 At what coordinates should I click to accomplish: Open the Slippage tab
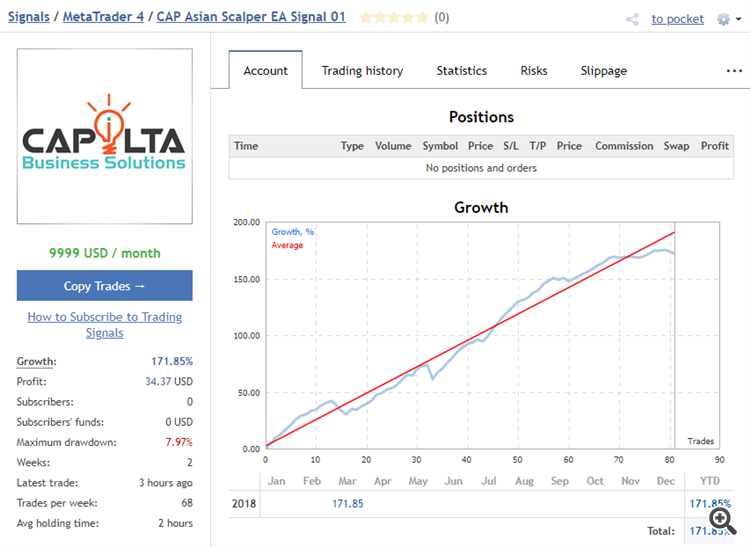pyautogui.click(x=604, y=71)
